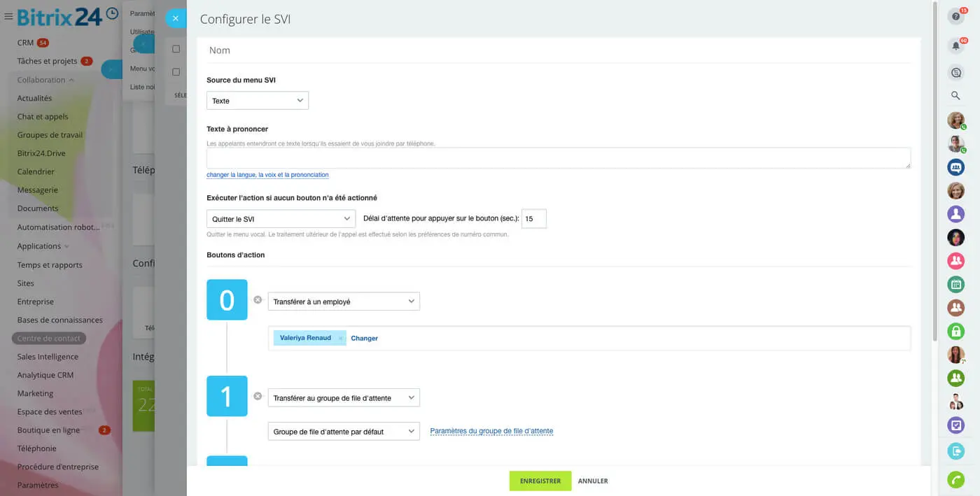980x496 pixels.
Task: Click the search magnifier icon
Action: click(955, 95)
